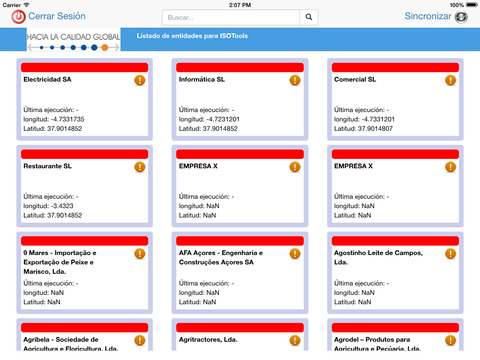Click warning icon on Informática SL card
The width and height of the screenshot is (480, 360).
click(295, 80)
